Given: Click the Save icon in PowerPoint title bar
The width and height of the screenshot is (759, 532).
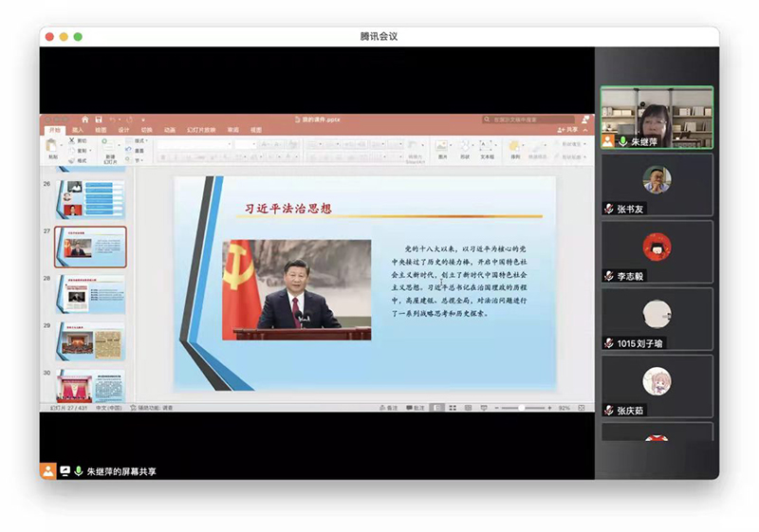Looking at the screenshot, I should point(98,119).
